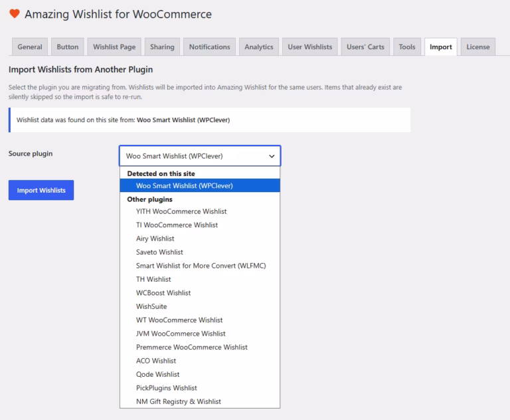The width and height of the screenshot is (510, 420).
Task: Click the 'Source plugin' field label
Action: [x=31, y=154]
